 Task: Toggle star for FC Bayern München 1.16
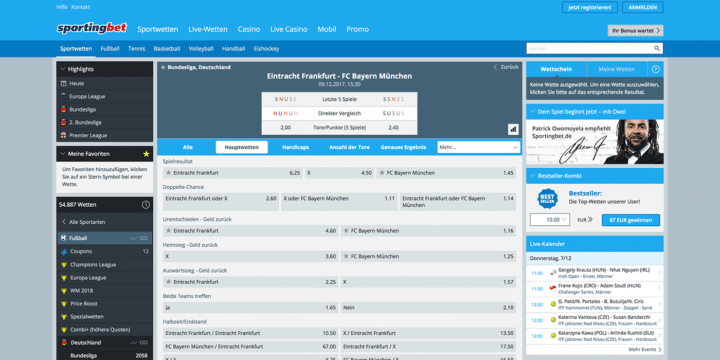pos(346,231)
